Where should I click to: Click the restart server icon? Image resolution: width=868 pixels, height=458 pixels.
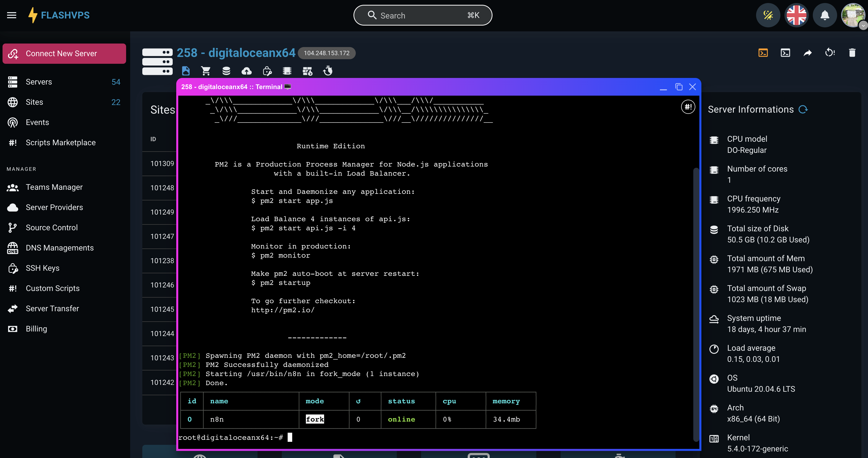pos(830,53)
